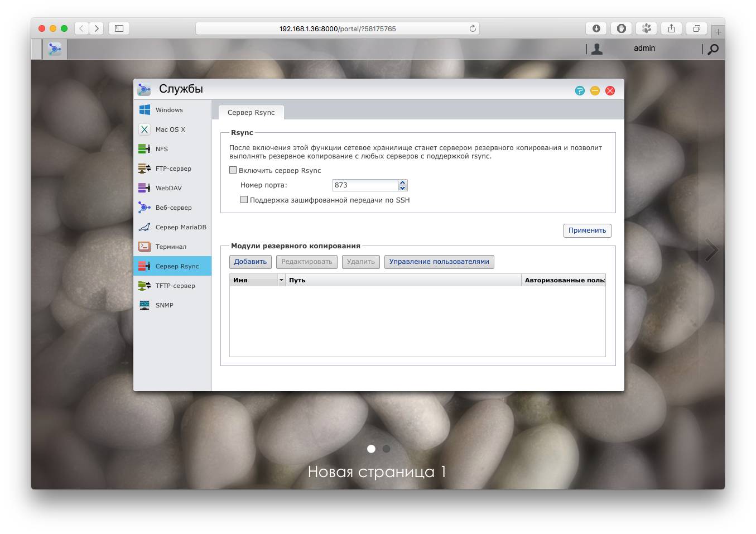Reload the page in address bar

pos(473,28)
